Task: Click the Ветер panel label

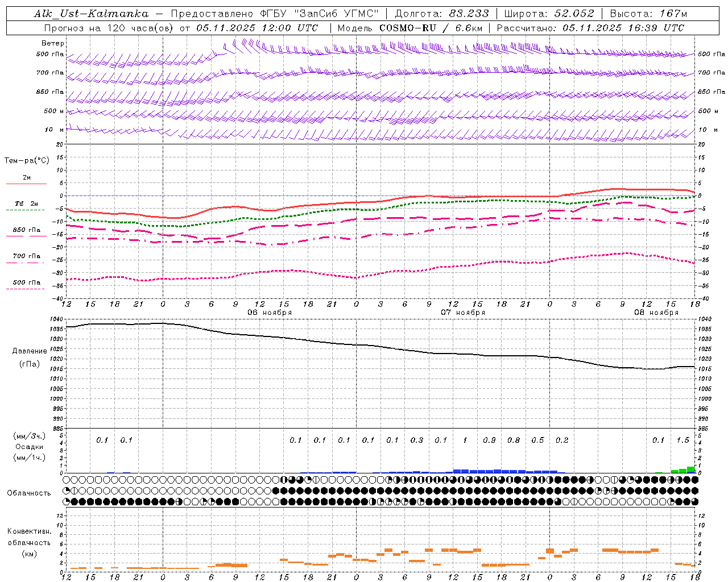Action: (53, 43)
